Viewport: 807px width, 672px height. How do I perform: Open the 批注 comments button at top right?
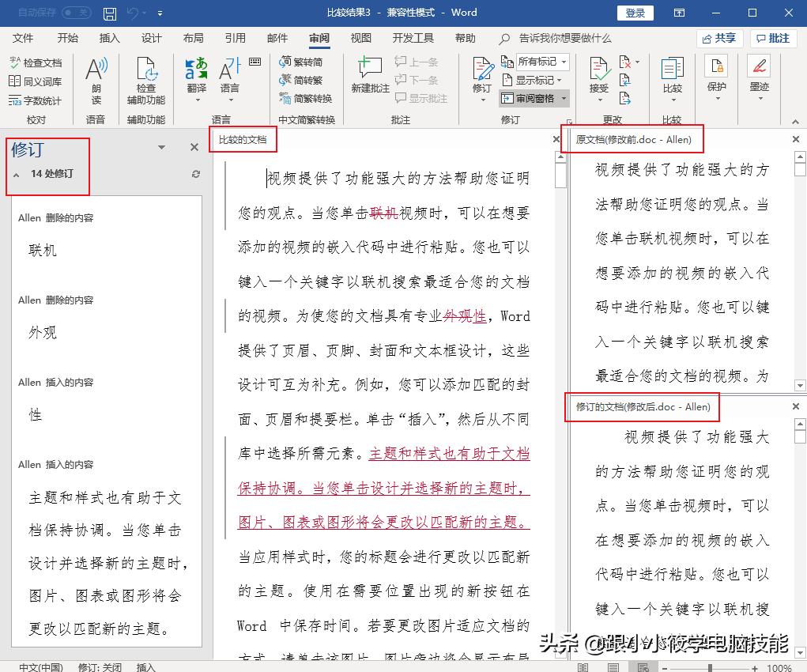pyautogui.click(x=773, y=39)
